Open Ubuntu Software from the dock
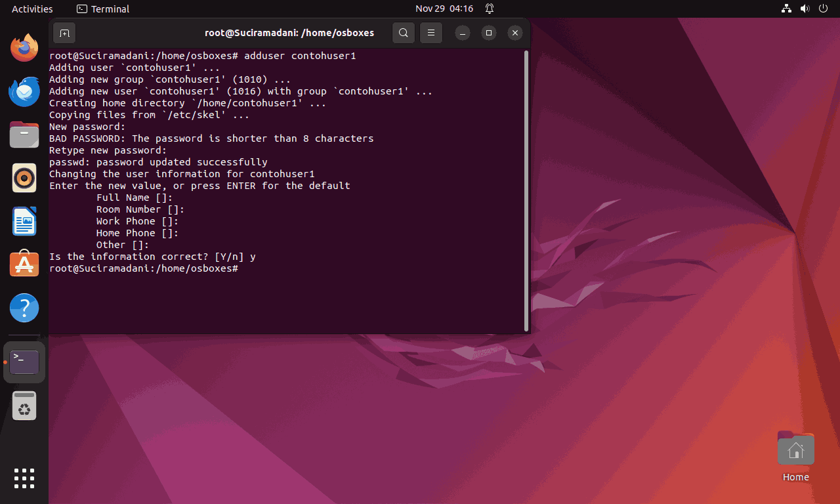 click(24, 264)
